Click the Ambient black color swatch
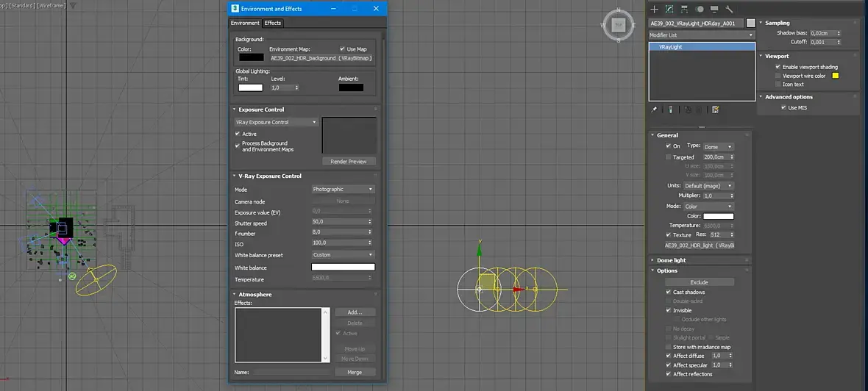The image size is (868, 391). pos(351,87)
